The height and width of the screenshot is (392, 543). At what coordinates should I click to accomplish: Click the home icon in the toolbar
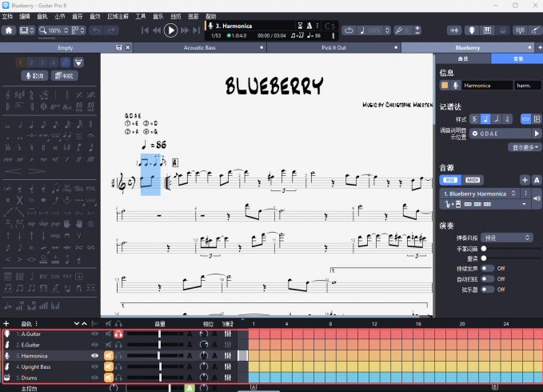tap(9, 30)
